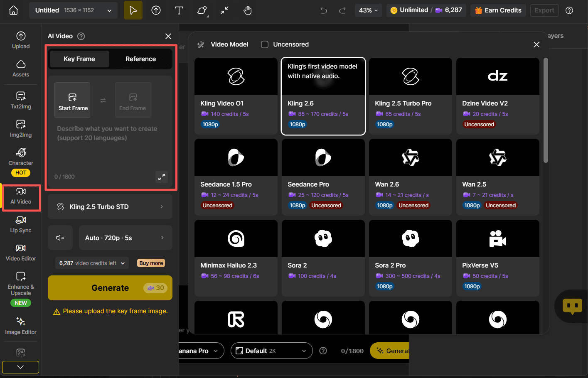Click the Buy more button
This screenshot has height=378, width=588.
tap(151, 263)
